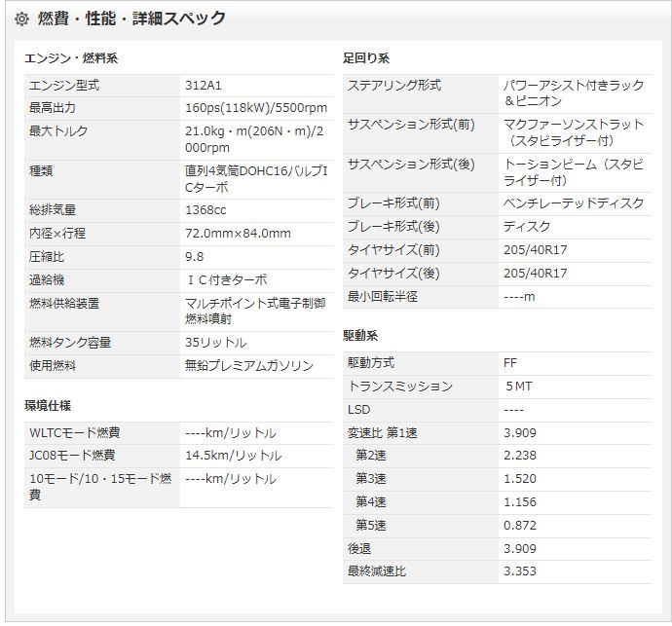Image resolution: width=672 pixels, height=626 pixels.
Task: Click the 第5速 label
Action: 371,526
